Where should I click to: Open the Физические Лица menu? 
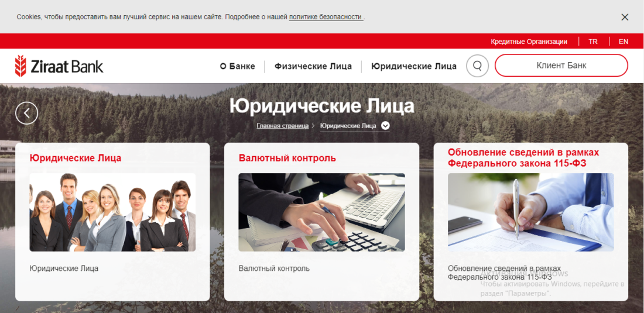coord(313,66)
